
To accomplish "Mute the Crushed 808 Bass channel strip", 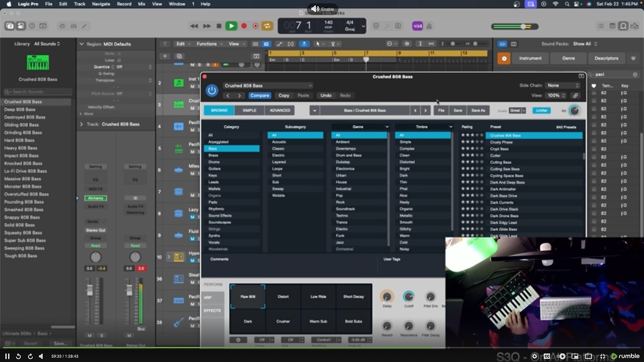I will pyautogui.click(x=90, y=335).
